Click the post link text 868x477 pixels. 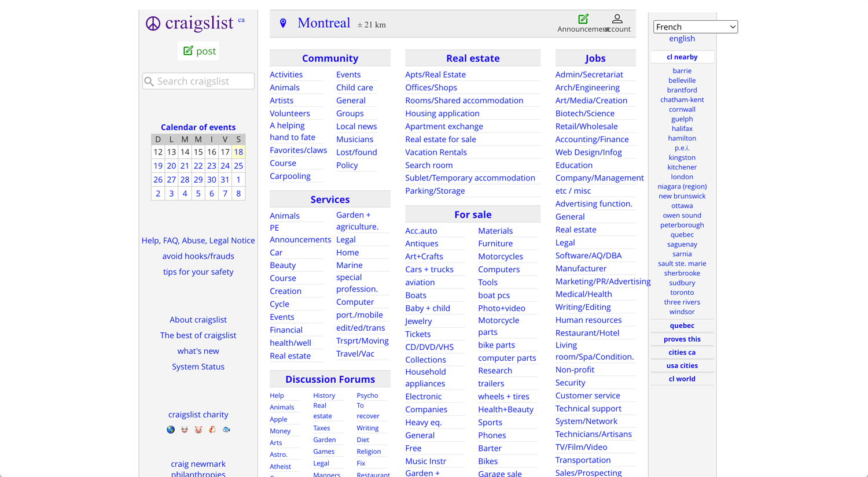[206, 51]
